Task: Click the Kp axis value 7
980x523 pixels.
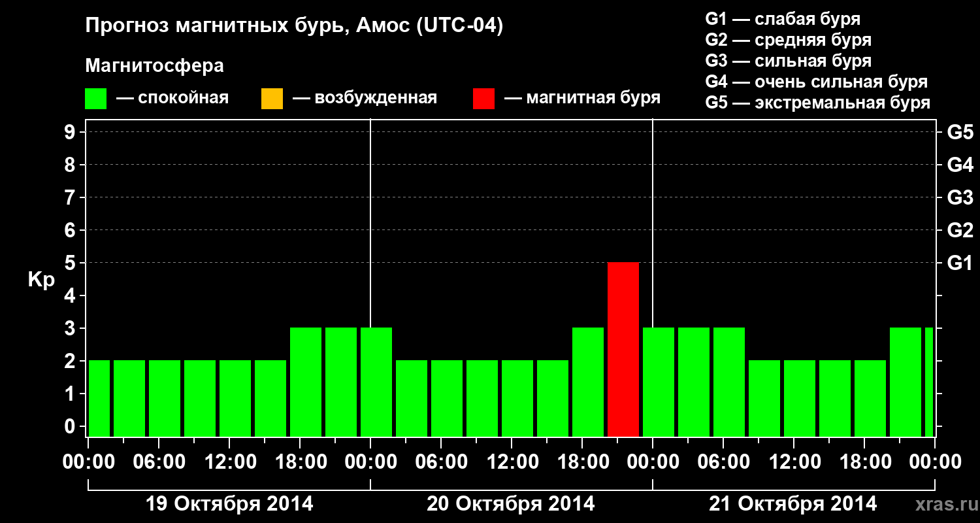Action: (71, 198)
